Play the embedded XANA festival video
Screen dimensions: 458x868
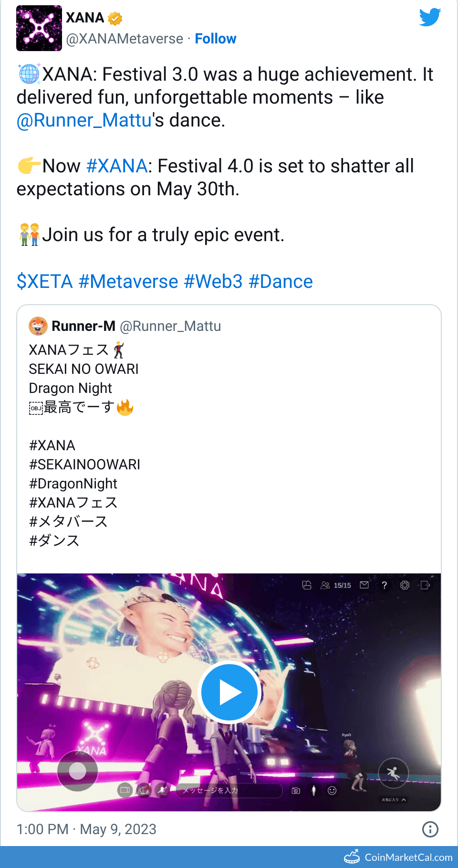coord(229,692)
